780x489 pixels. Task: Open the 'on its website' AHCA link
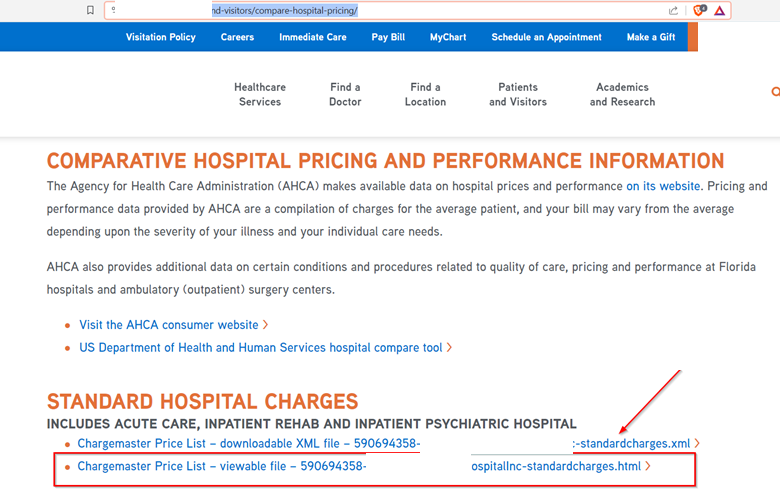664,186
